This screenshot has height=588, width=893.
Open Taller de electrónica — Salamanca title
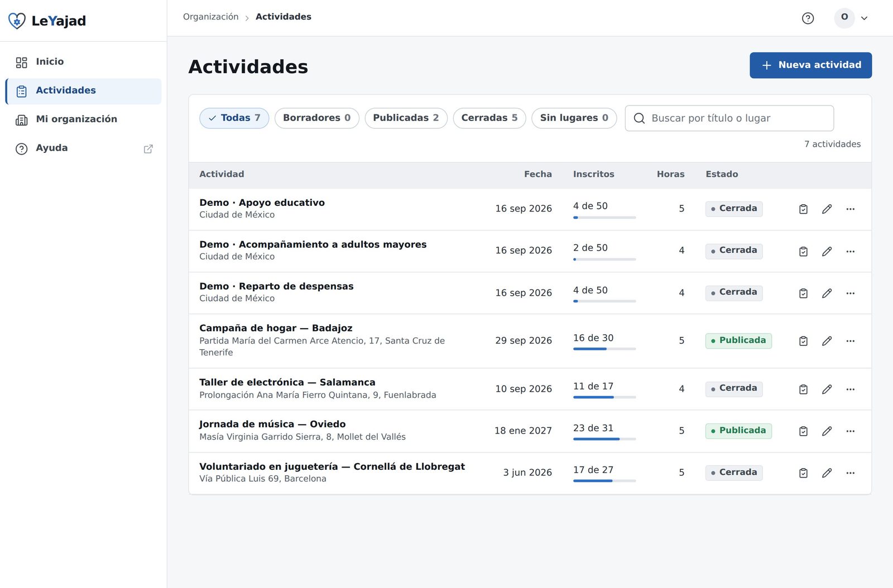287,382
